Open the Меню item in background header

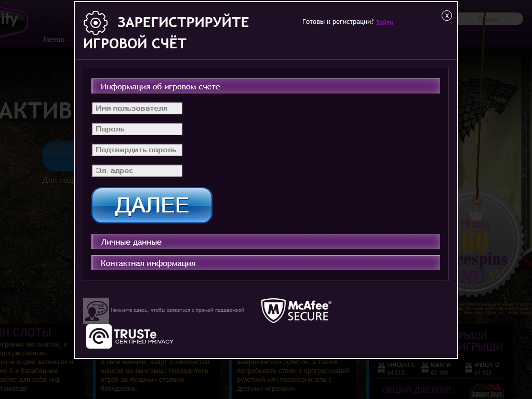[x=54, y=39]
